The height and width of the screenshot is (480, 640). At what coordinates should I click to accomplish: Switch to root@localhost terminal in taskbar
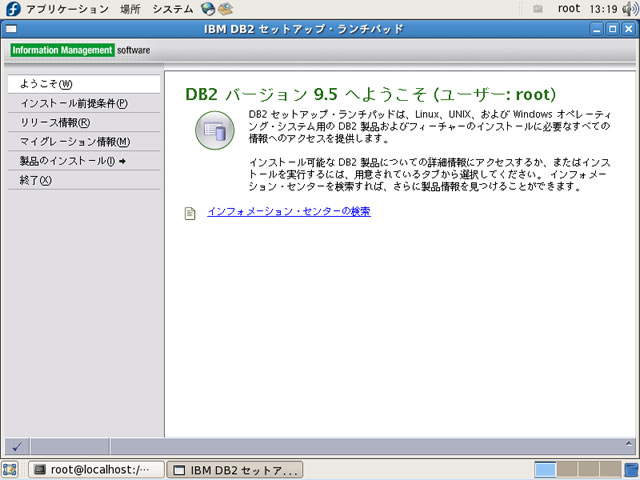coord(93,469)
